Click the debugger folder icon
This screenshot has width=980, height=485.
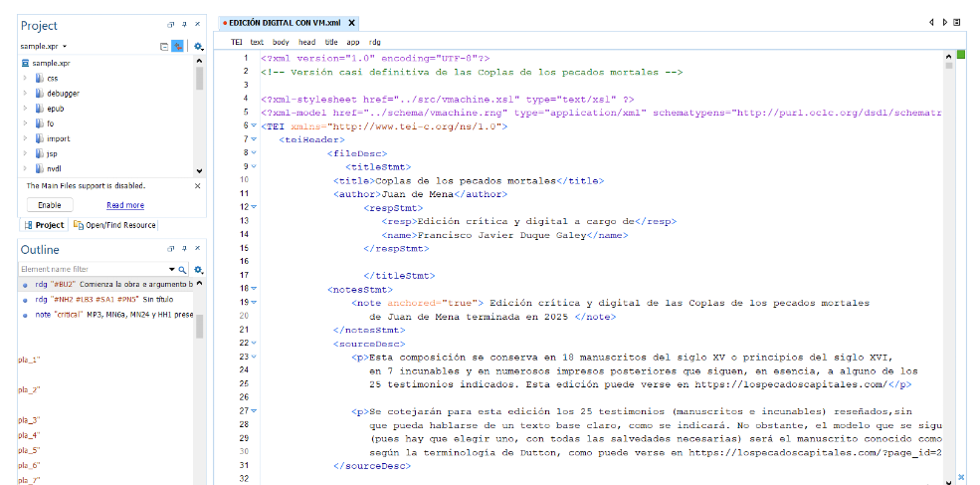(x=40, y=94)
